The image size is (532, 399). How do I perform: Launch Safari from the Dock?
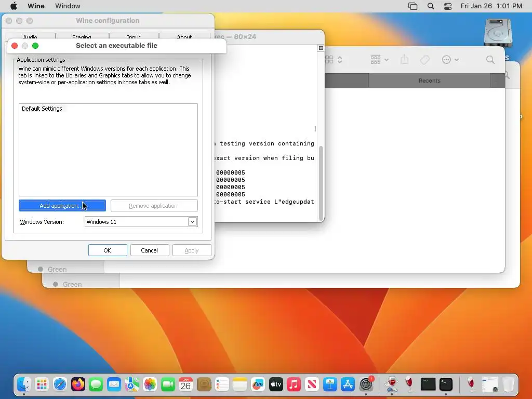click(x=60, y=384)
